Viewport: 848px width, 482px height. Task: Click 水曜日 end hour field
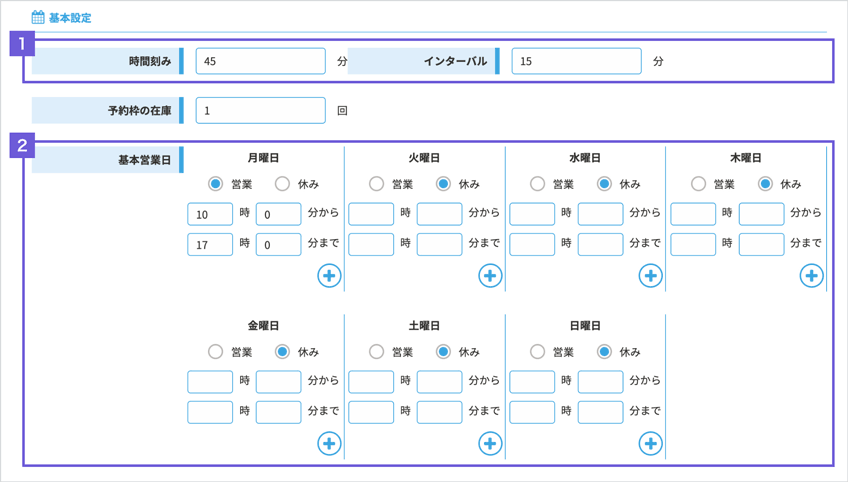532,245
